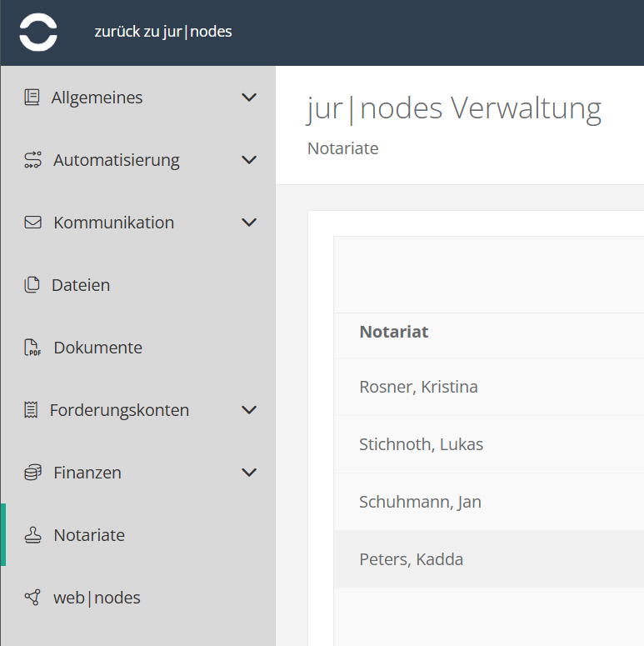The image size is (644, 646).
Task: Select the Rosner, Kristina row
Action: point(418,387)
